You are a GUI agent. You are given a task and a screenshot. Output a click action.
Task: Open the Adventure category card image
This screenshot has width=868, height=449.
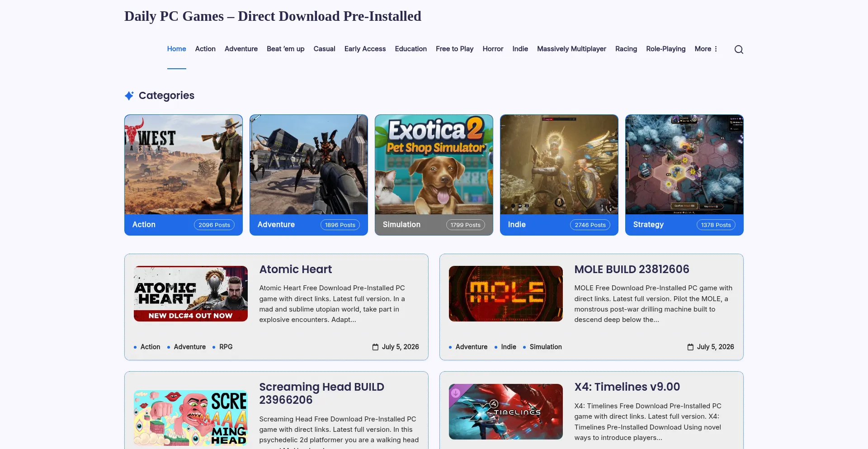tap(309, 165)
